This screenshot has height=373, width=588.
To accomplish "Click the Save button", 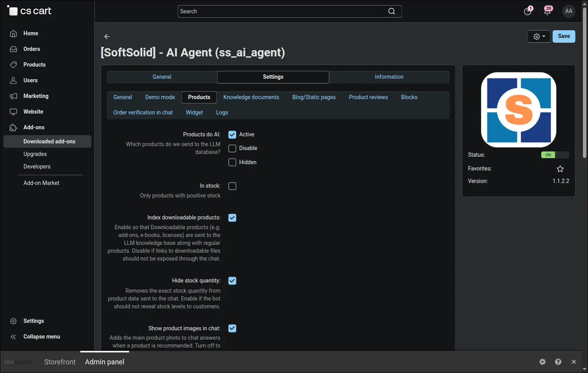I will [x=564, y=36].
